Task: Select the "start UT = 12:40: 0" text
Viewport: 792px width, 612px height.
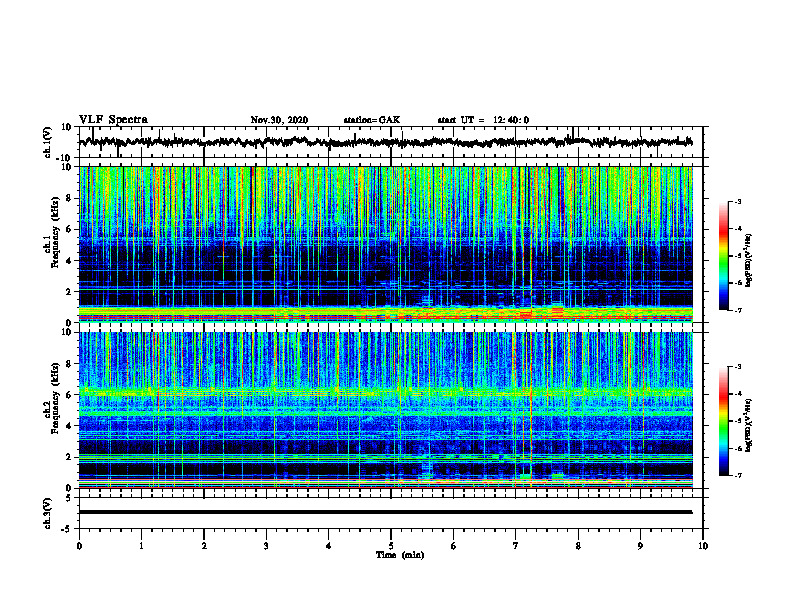Action: pos(483,120)
